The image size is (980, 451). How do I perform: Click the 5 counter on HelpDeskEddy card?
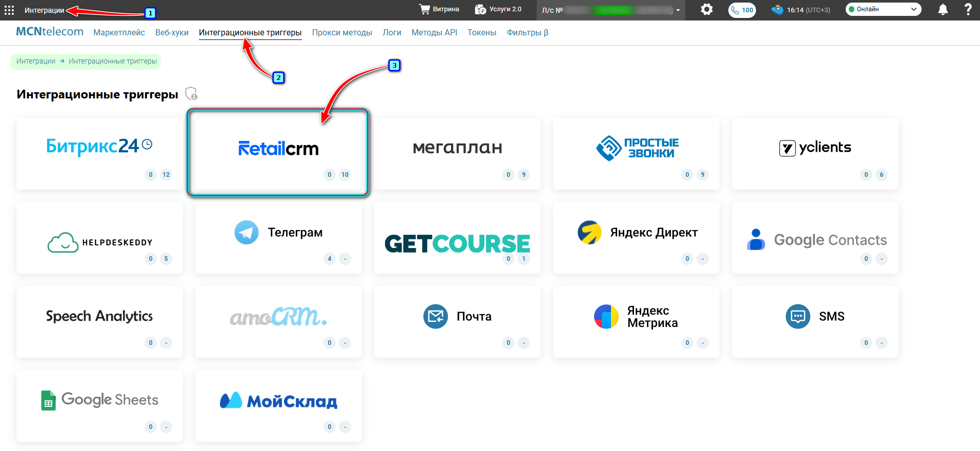coord(166,259)
